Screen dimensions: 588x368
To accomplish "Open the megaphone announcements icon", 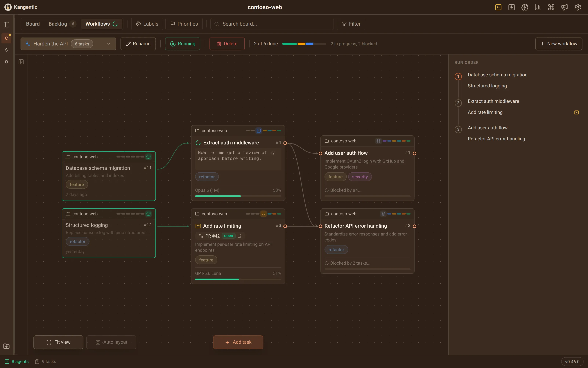I will [564, 7].
